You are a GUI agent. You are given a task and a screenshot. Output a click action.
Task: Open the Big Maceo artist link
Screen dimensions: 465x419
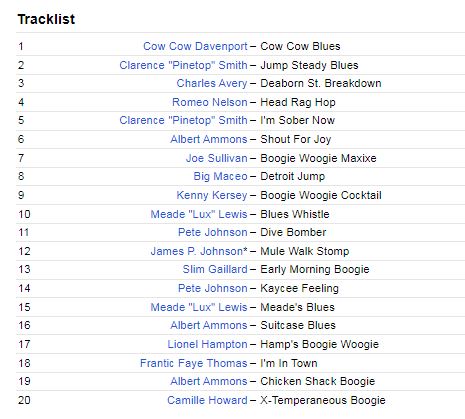point(221,176)
